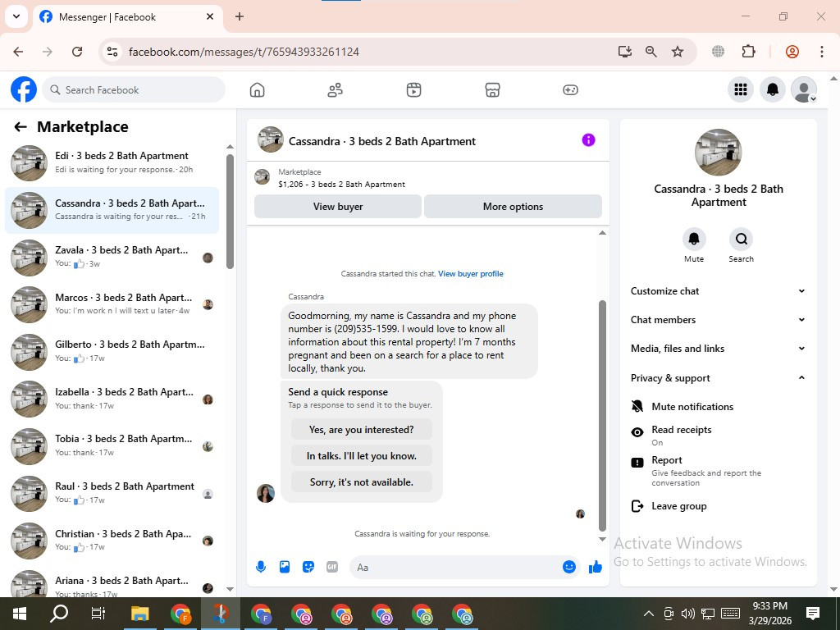Click the Leave group exit icon
Viewport: 840px width, 630px height.
click(x=637, y=506)
